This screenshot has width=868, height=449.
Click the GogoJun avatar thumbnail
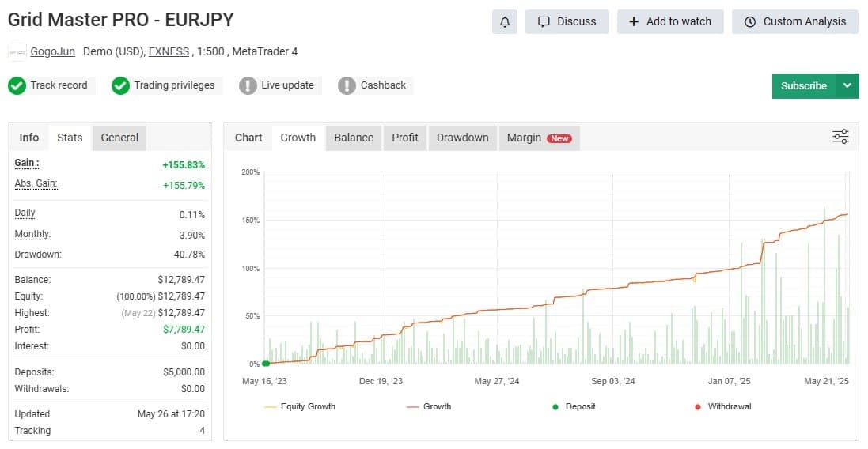17,52
